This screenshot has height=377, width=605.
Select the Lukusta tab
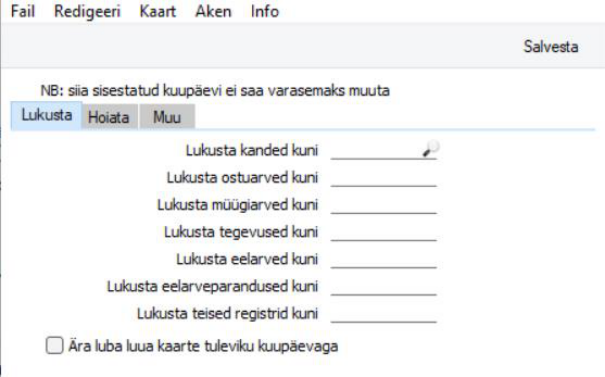[46, 115]
